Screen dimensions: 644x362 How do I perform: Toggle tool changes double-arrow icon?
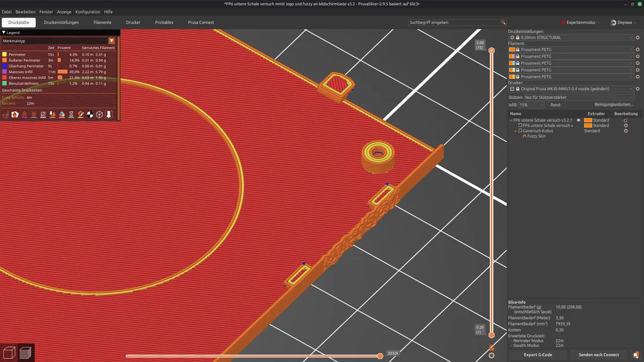(53, 115)
